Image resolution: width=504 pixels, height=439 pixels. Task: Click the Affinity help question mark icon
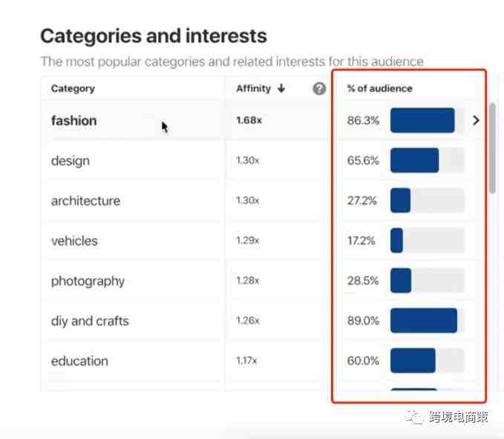pos(319,89)
